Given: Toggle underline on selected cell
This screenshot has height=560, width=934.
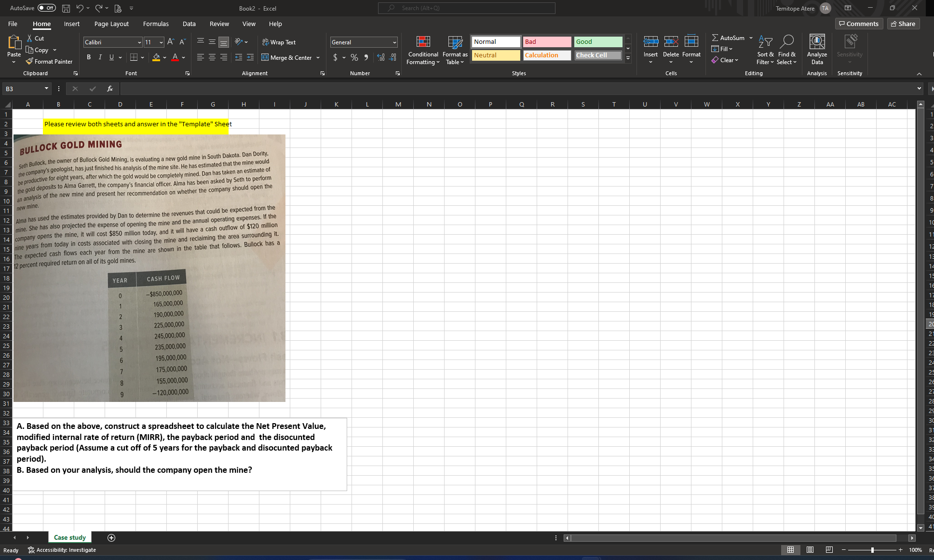Looking at the screenshot, I should tap(111, 57).
